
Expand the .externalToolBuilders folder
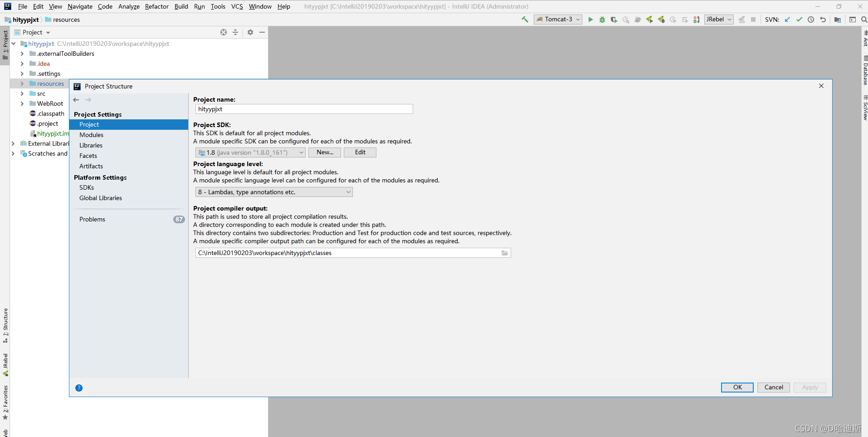(x=22, y=54)
